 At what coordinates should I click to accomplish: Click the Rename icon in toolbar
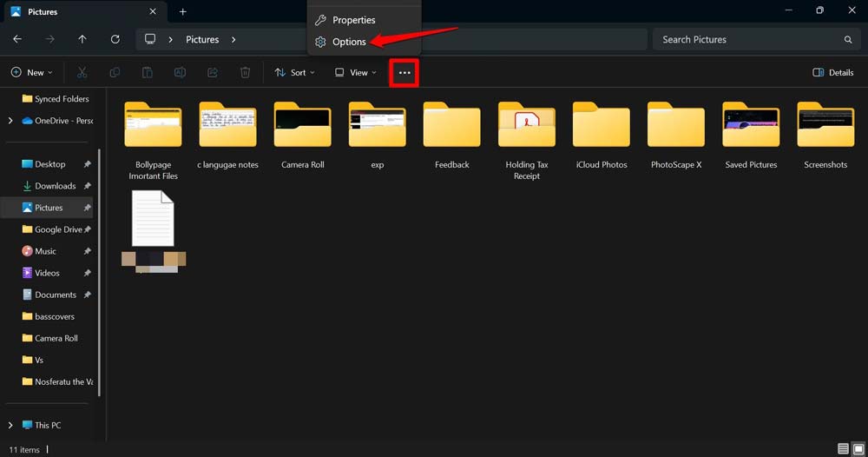tap(180, 73)
